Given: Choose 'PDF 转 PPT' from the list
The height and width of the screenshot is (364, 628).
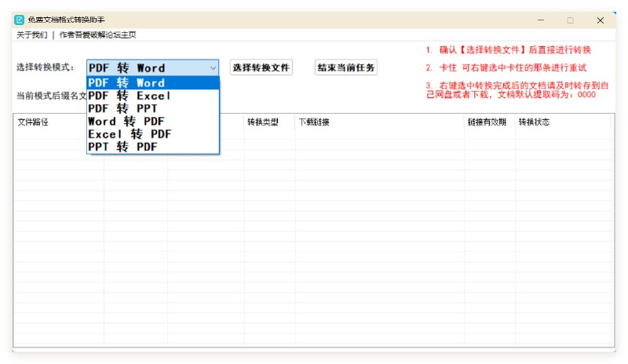Looking at the screenshot, I should (x=153, y=108).
